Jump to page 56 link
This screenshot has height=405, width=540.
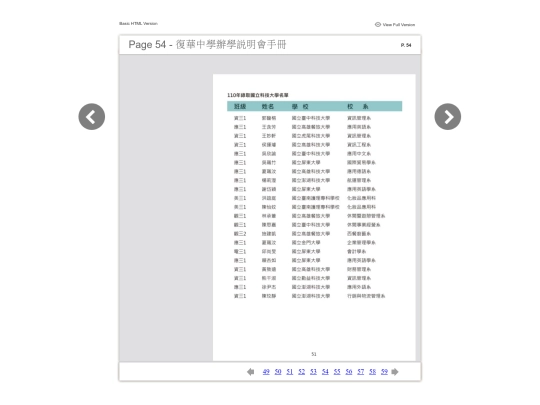349,372
